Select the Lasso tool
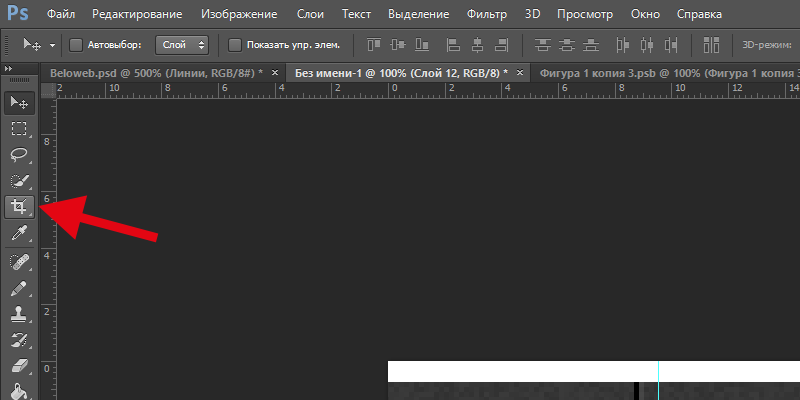This screenshot has height=400, width=800. pyautogui.click(x=18, y=154)
